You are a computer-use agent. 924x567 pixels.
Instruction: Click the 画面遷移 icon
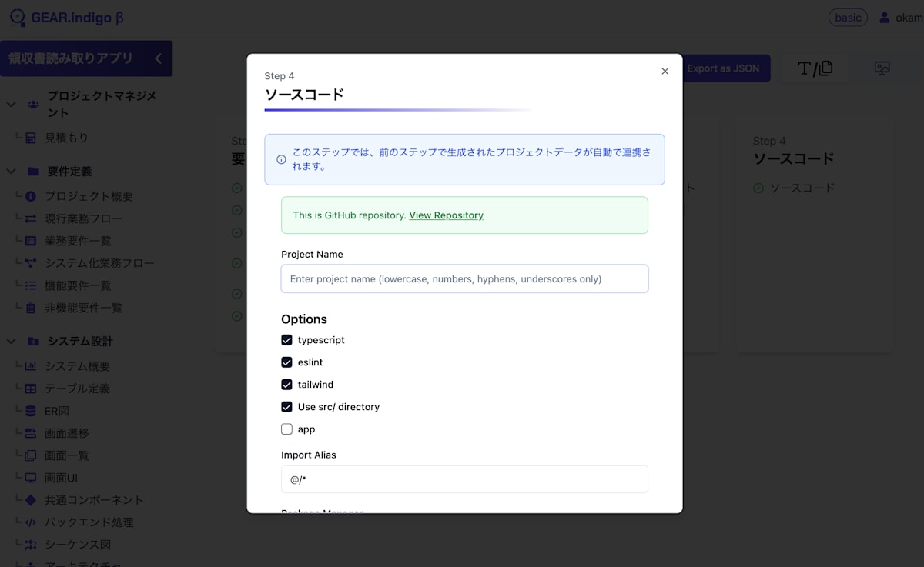[31, 434]
